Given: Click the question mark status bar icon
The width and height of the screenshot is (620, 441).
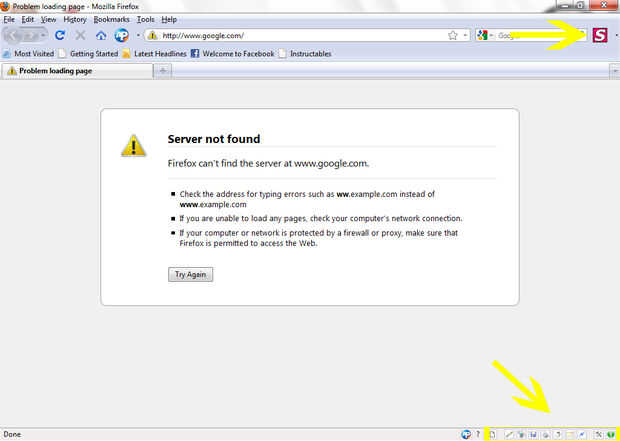Looking at the screenshot, I should pyautogui.click(x=478, y=434).
